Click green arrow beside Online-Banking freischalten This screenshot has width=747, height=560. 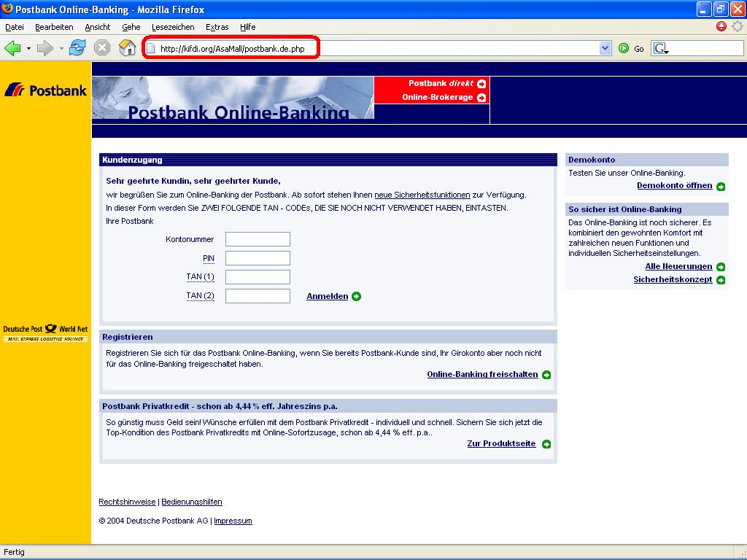pyautogui.click(x=546, y=375)
